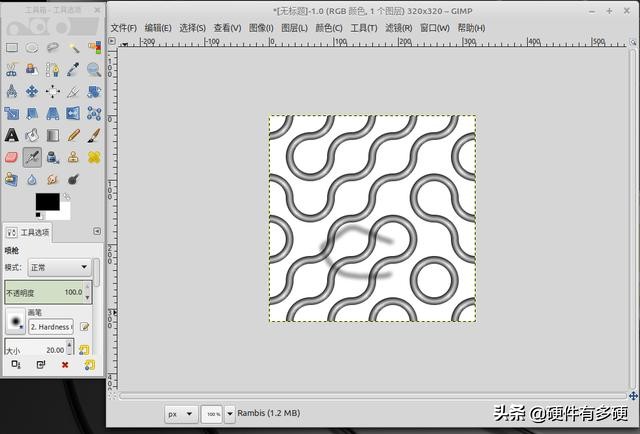Select the Shear tool
The height and width of the screenshot is (434, 640).
pyautogui.click(x=32, y=113)
